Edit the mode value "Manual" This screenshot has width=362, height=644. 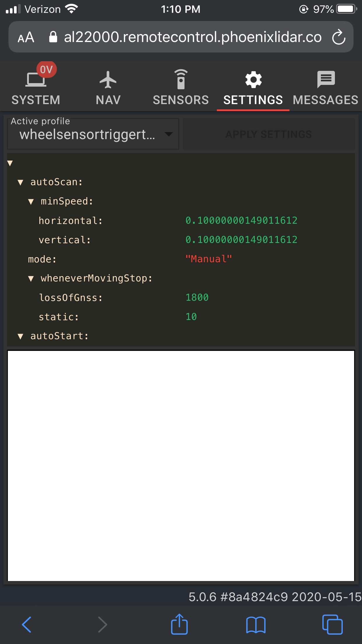(x=208, y=259)
